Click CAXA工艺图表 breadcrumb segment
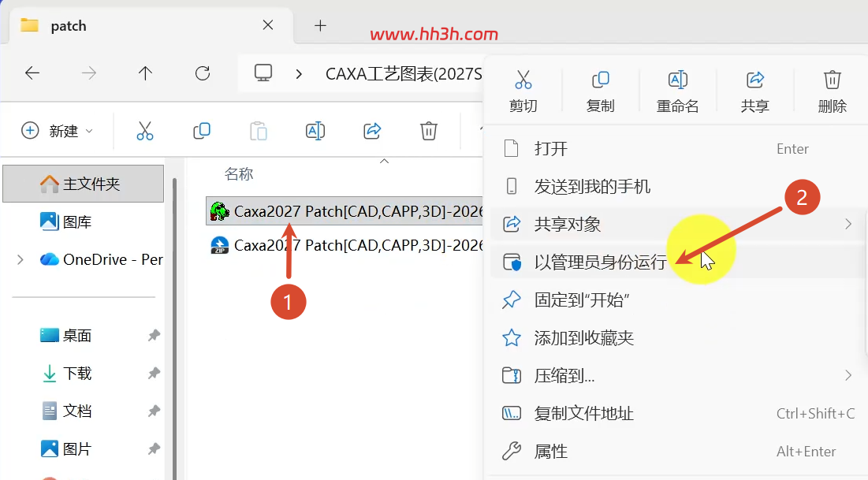Image resolution: width=868 pixels, height=480 pixels. 404,73
